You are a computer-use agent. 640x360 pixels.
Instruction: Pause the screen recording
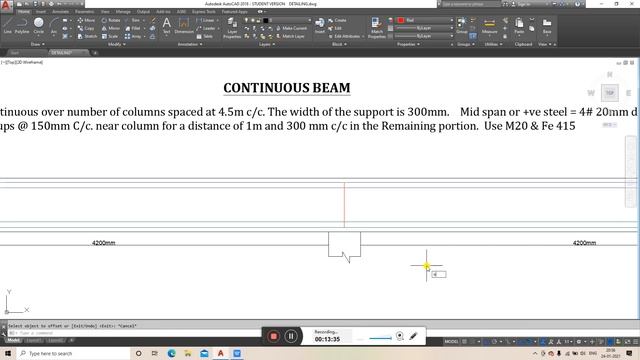(291, 336)
